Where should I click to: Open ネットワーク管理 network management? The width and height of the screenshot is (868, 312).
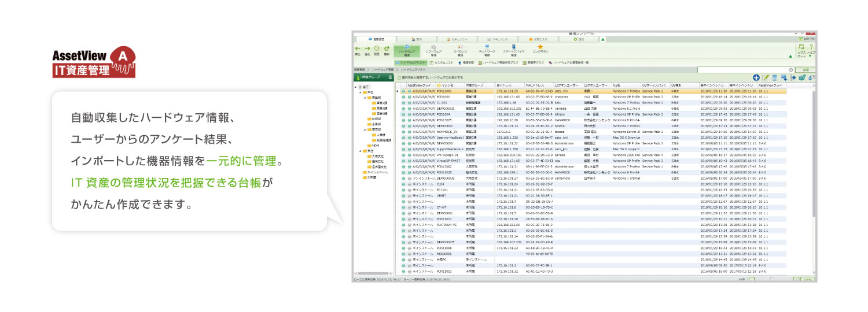click(487, 50)
